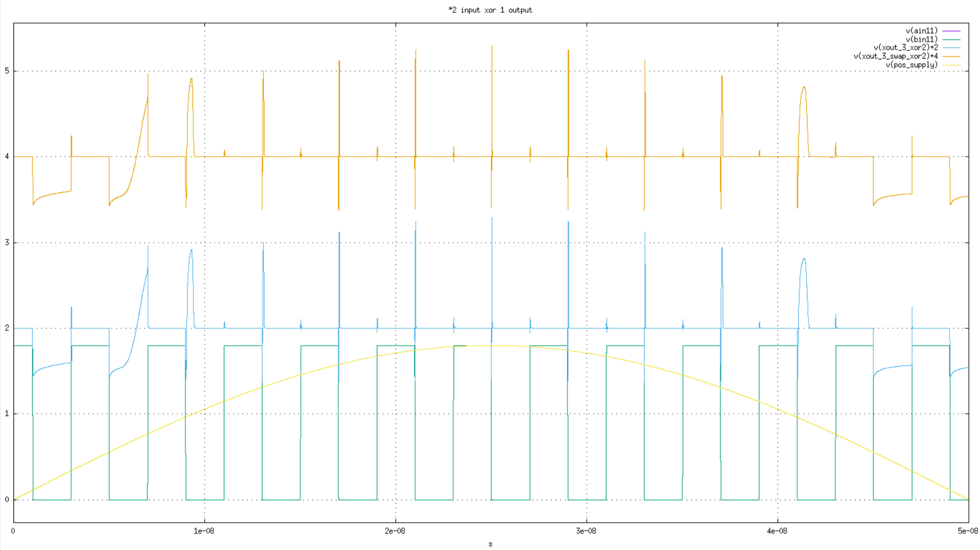Click the x-axis unit label 's'
Image resolution: width=980 pixels, height=550 pixels.
click(x=491, y=544)
